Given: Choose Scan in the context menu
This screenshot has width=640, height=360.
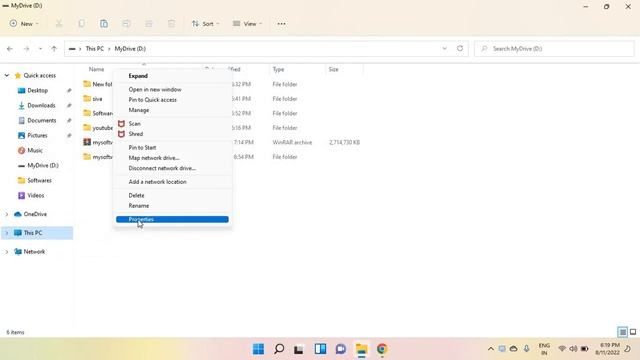Looking at the screenshot, I should point(172,124).
